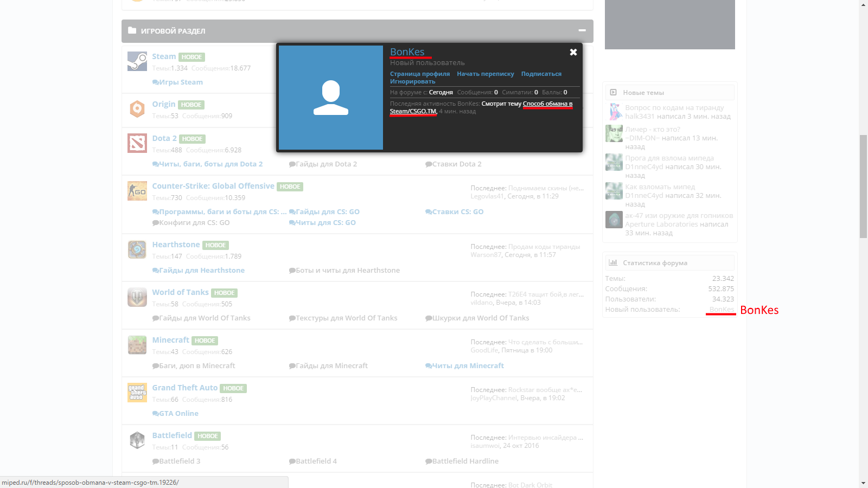The width and height of the screenshot is (868, 488).
Task: Open Гайды для Dota 2 subforum
Action: point(326,164)
